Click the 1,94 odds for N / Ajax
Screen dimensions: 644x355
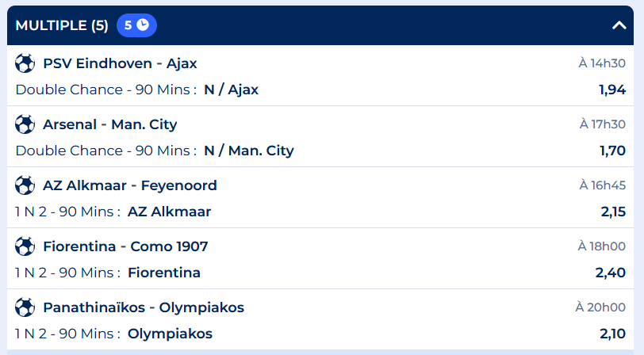612,90
